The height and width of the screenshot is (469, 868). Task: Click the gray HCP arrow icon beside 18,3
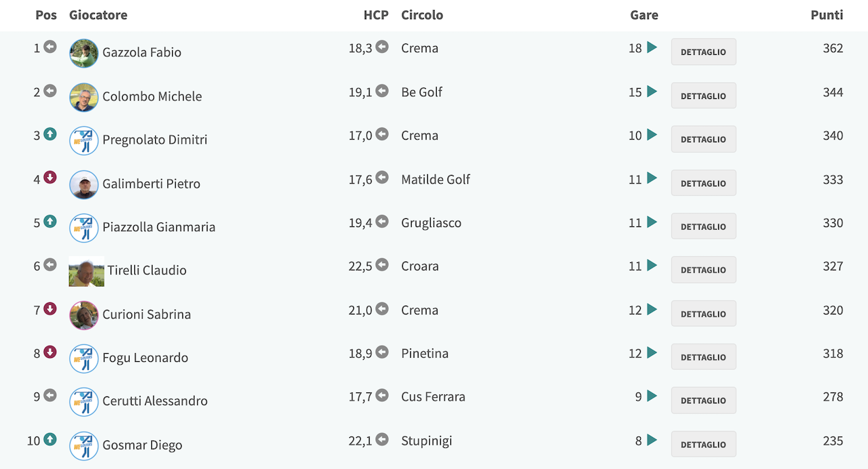pos(382,47)
